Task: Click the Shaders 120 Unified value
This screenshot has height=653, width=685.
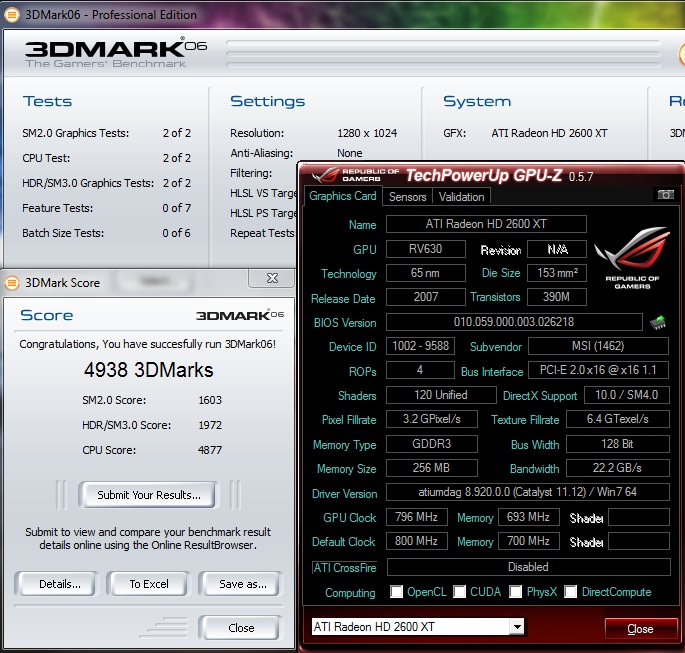Action: pos(441,395)
